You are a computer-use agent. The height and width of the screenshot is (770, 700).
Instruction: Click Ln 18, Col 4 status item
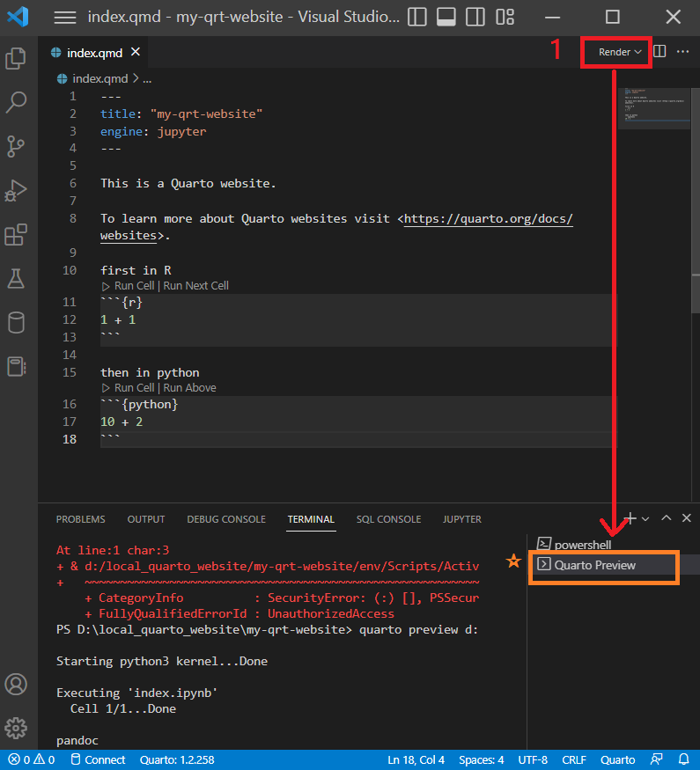coord(416,759)
